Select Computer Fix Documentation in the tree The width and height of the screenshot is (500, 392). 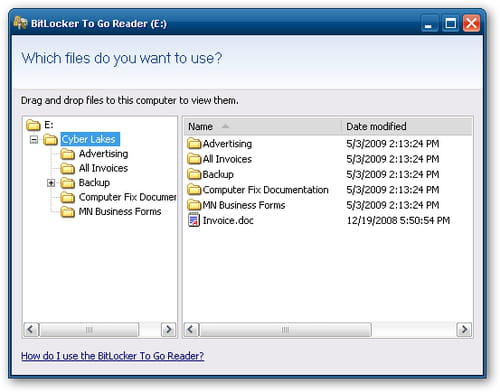(x=127, y=197)
